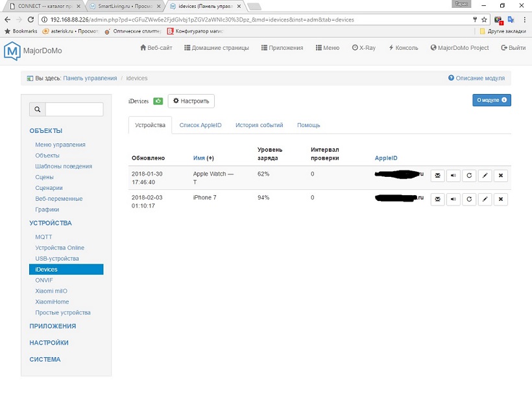Image resolution: width=532 pixels, height=409 pixels.
Task: Open Устройства Online in sidebar
Action: [60, 248]
